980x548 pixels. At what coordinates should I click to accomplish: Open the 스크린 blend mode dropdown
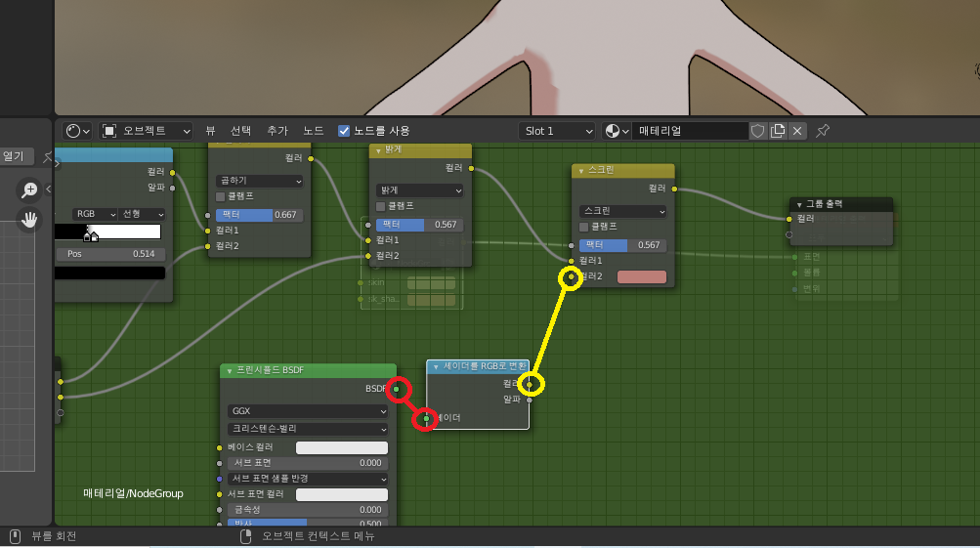tap(622, 211)
